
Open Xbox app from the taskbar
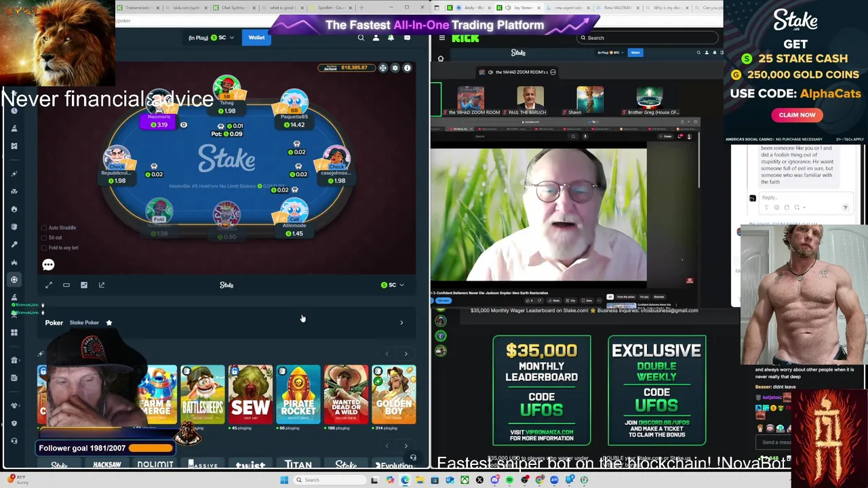pos(465,480)
